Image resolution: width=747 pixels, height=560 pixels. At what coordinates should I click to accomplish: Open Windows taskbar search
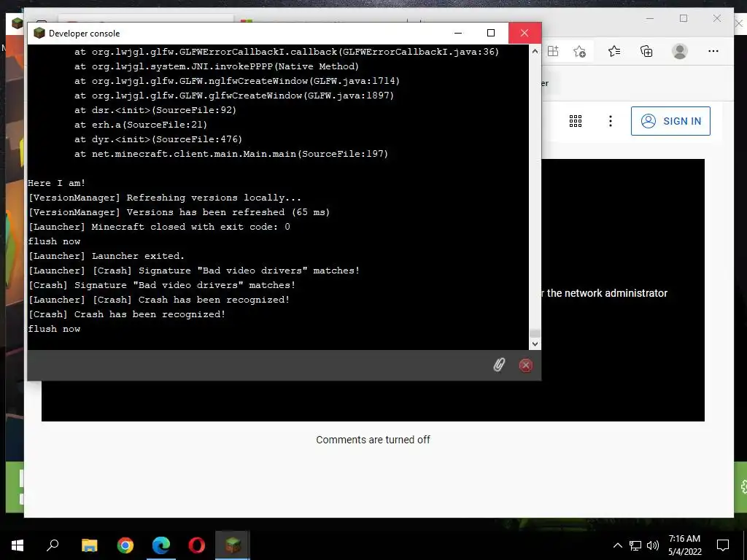[53, 545]
